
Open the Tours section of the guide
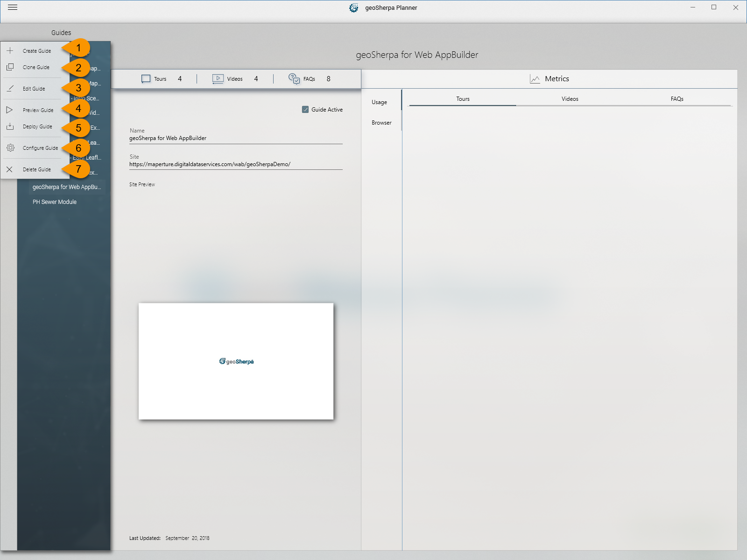point(162,79)
